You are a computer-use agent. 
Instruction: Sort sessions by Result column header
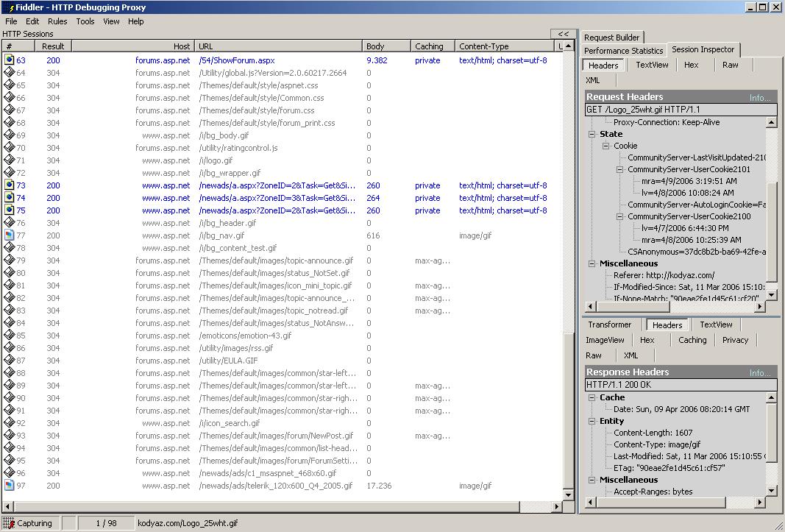point(53,46)
